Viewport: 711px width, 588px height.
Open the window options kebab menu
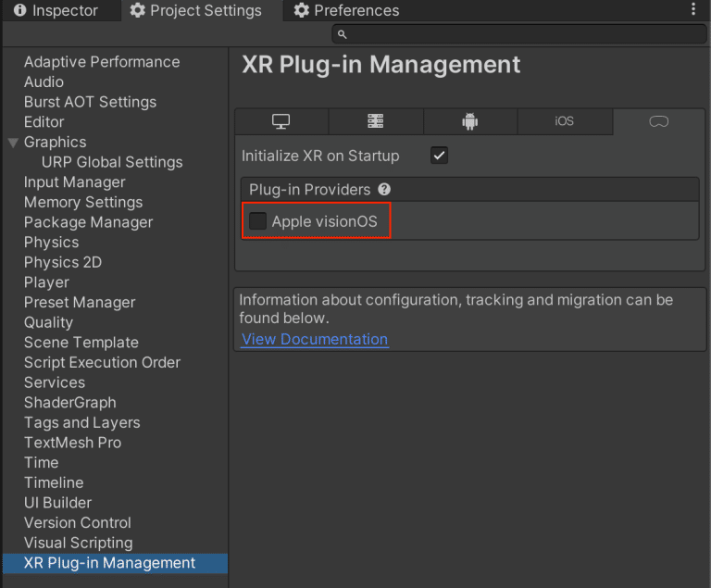coord(693,9)
